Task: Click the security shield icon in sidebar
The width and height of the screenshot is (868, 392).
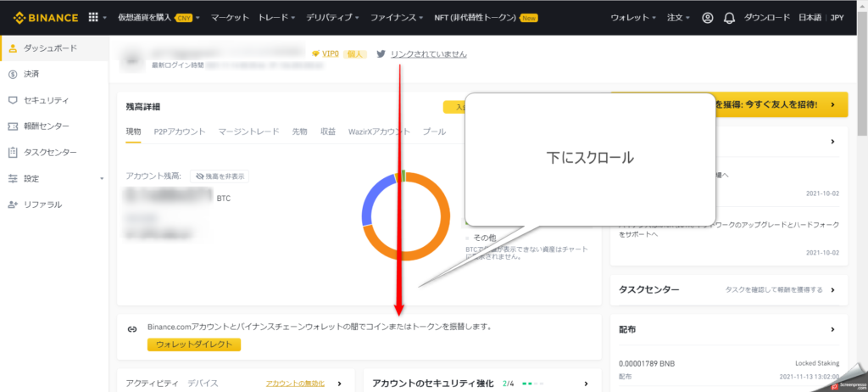Action: click(14, 100)
